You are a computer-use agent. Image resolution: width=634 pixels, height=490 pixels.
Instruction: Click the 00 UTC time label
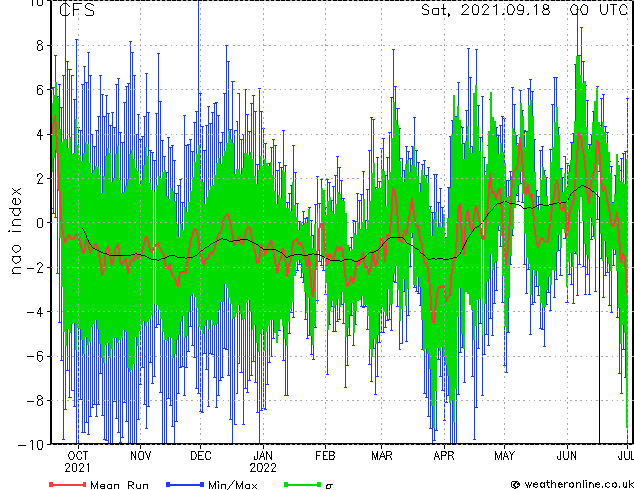(x=599, y=10)
